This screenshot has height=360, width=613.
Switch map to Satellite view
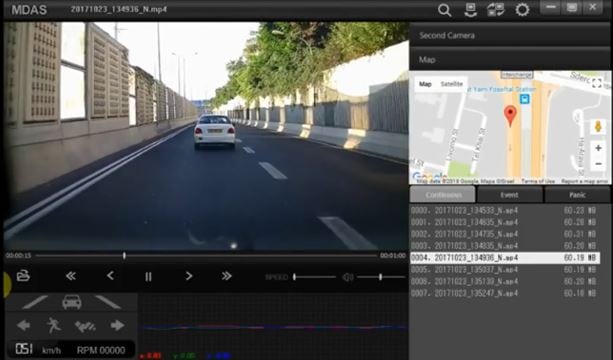452,84
